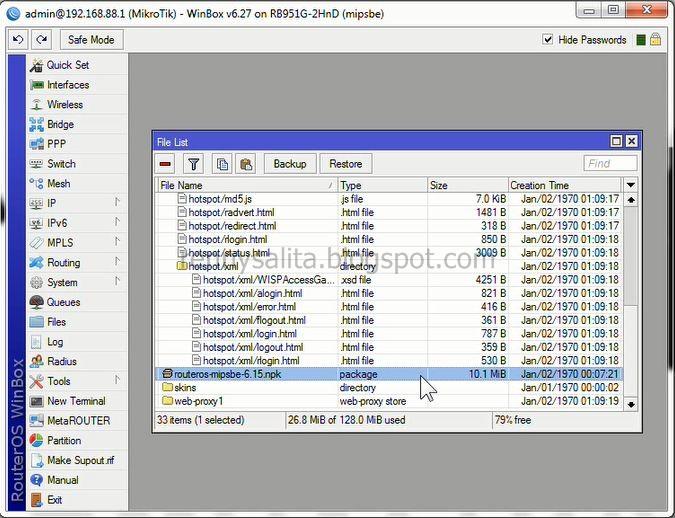Open the PPP menu

pos(56,144)
